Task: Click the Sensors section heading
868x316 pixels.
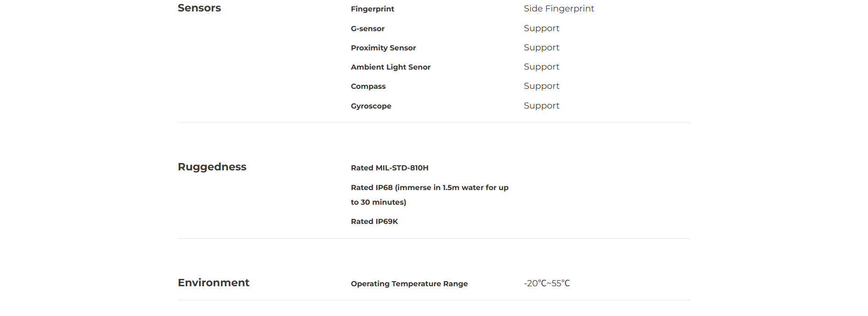Action: click(x=199, y=8)
